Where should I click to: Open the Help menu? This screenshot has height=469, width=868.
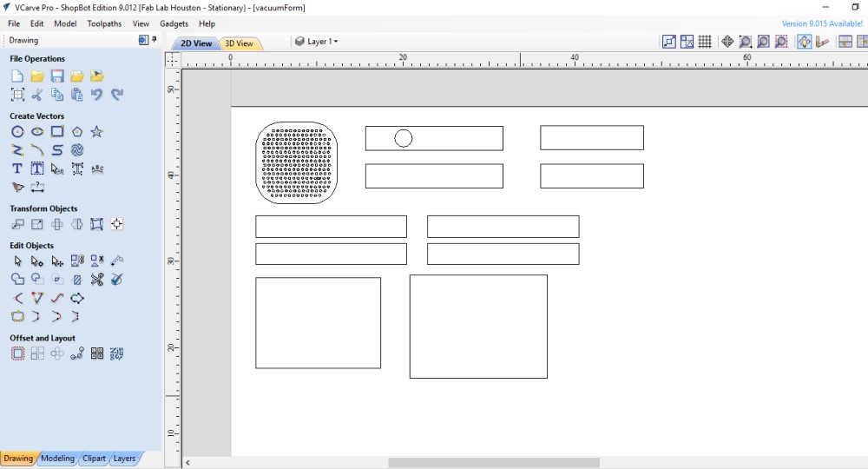[x=207, y=23]
